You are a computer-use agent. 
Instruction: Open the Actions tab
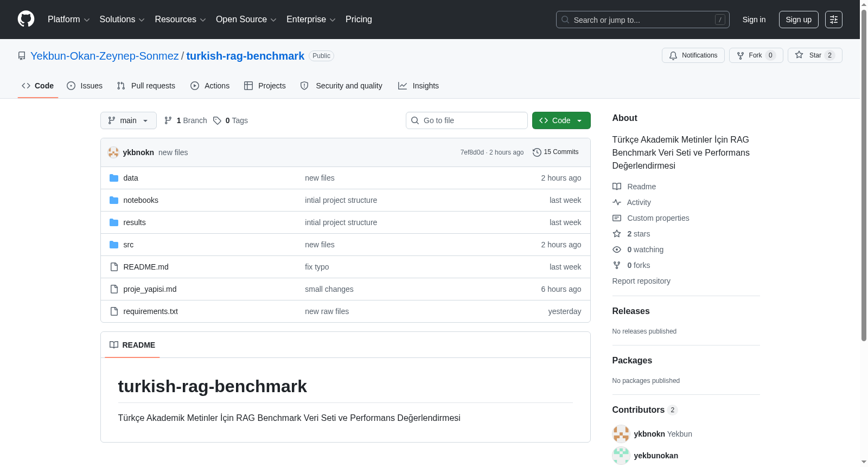(210, 86)
